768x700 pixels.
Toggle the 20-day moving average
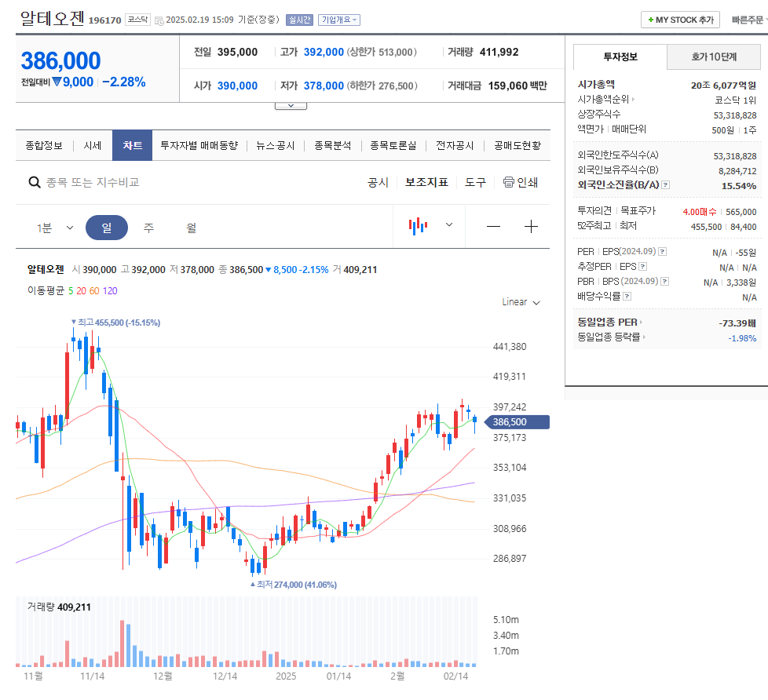click(x=82, y=291)
